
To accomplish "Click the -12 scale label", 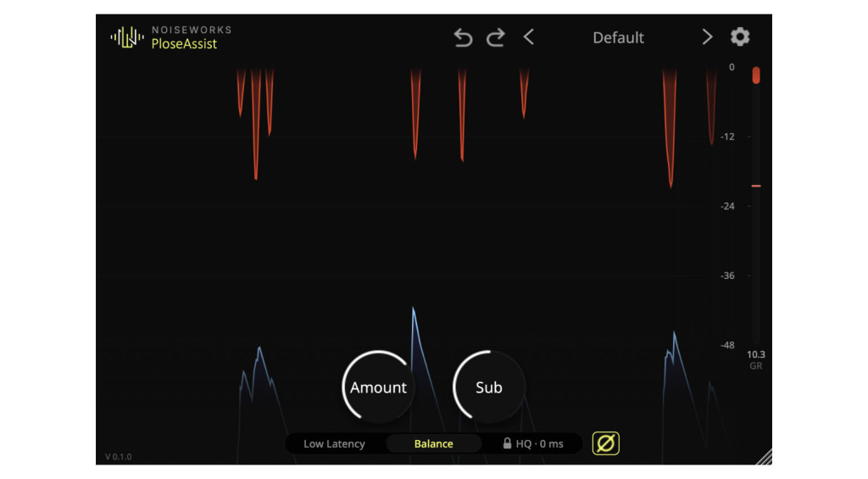I will pos(727,136).
